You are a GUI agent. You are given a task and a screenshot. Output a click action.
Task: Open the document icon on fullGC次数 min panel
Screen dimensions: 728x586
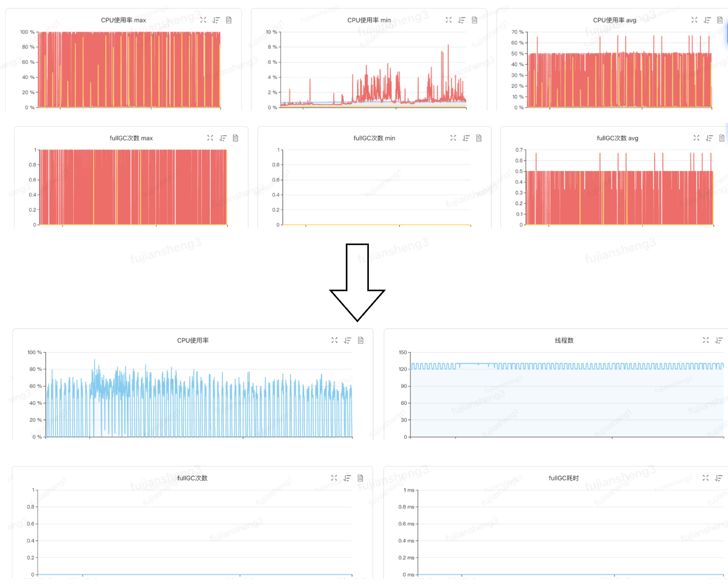[479, 138]
